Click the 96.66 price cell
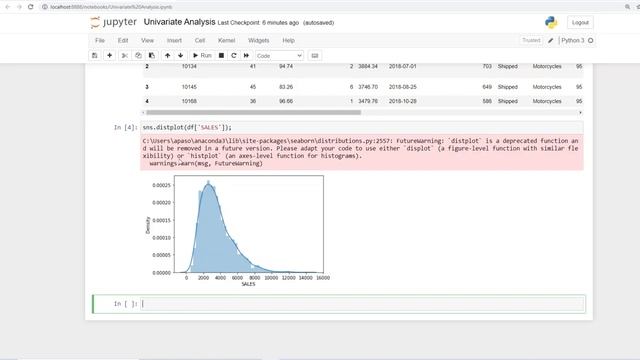This screenshot has height=360, width=640. coord(286,101)
